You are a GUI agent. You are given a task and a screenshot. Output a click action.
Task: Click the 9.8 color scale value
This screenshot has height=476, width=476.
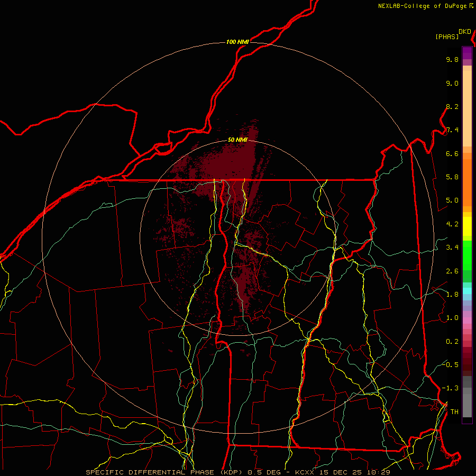click(x=452, y=60)
